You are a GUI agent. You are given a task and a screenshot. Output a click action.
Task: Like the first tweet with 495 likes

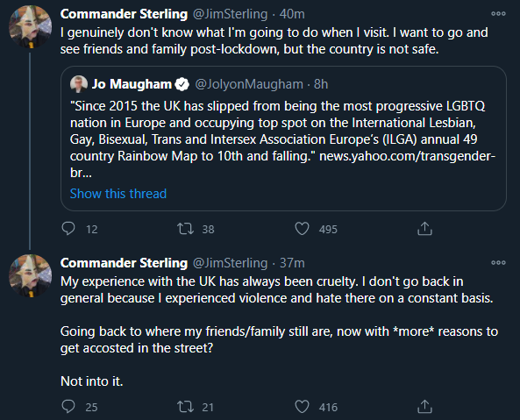(x=303, y=229)
